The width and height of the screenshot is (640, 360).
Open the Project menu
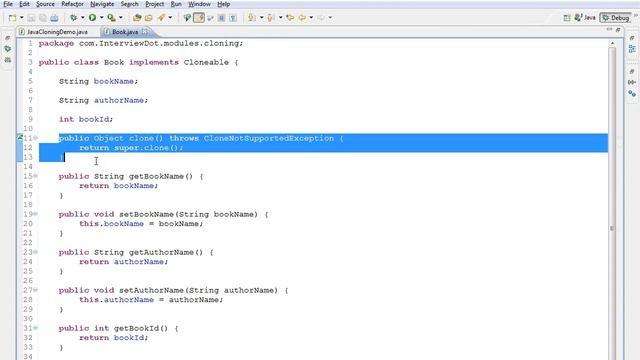point(155,4)
